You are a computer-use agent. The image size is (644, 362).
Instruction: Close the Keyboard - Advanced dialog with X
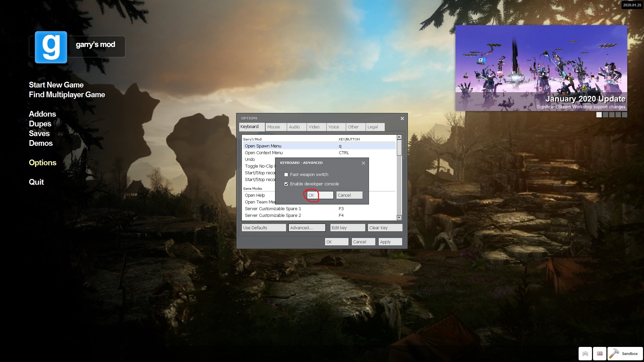(x=363, y=163)
